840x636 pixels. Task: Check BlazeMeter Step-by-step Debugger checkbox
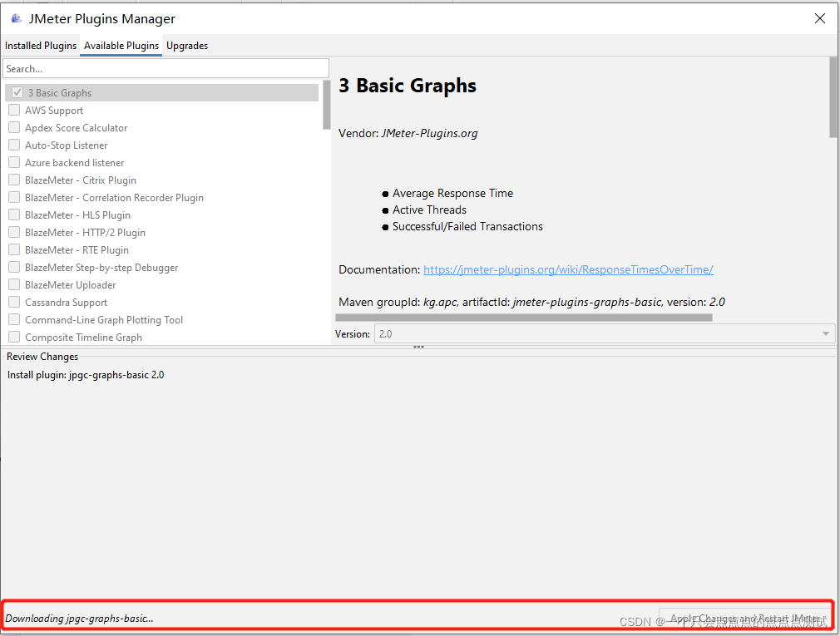(x=14, y=267)
